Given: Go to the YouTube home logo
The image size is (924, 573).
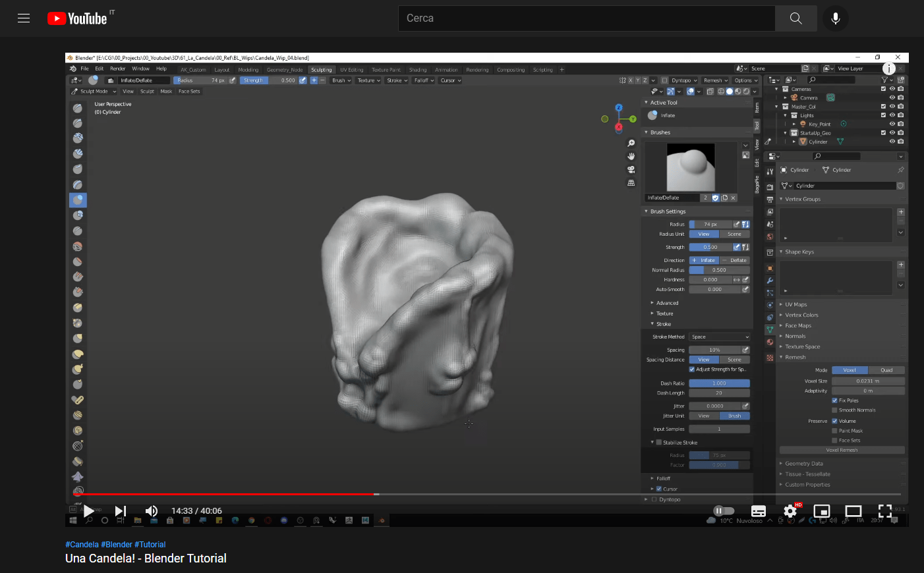Looking at the screenshot, I should [x=77, y=18].
